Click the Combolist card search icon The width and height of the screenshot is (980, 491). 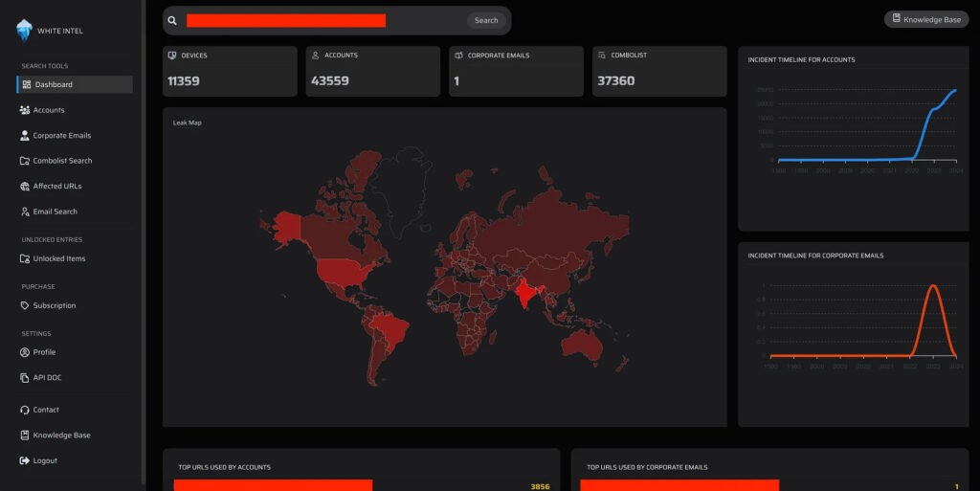click(x=601, y=56)
